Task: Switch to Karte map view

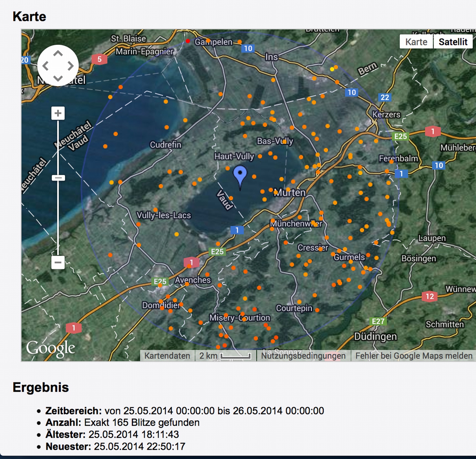Action: [x=416, y=42]
